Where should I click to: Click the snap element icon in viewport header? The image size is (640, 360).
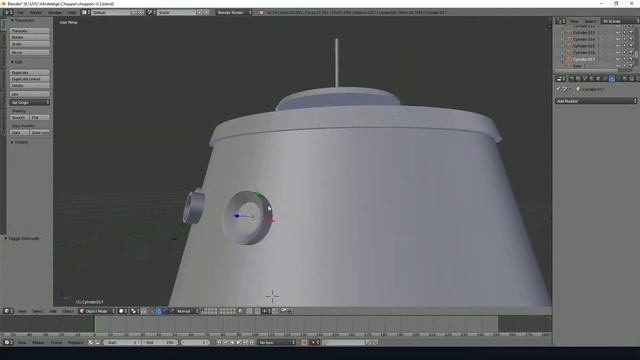point(267,311)
